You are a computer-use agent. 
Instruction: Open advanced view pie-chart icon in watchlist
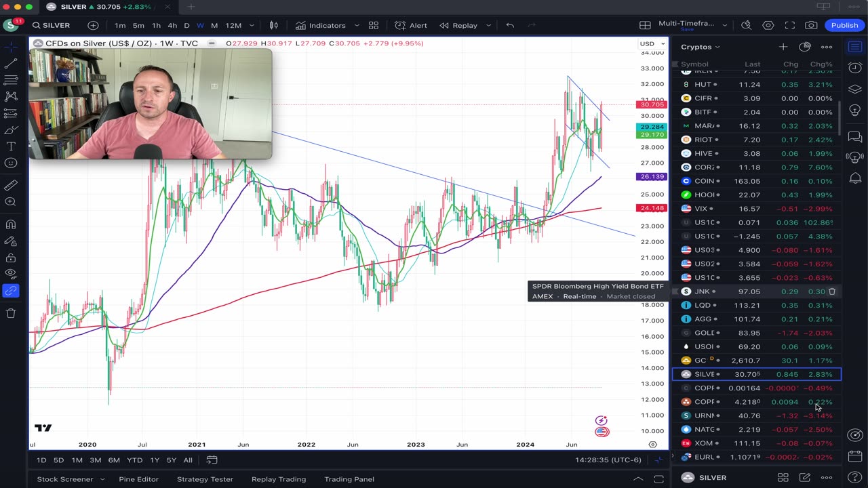[x=805, y=47]
